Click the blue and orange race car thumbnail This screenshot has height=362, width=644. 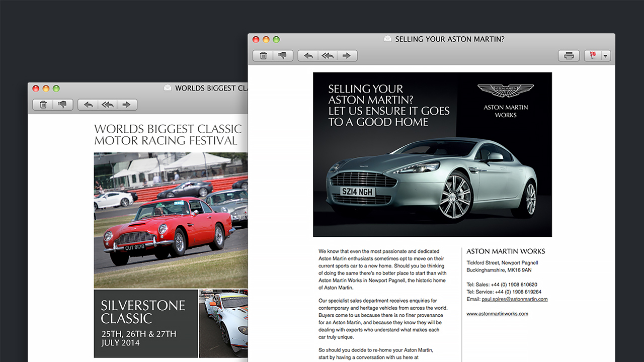pyautogui.click(x=223, y=323)
